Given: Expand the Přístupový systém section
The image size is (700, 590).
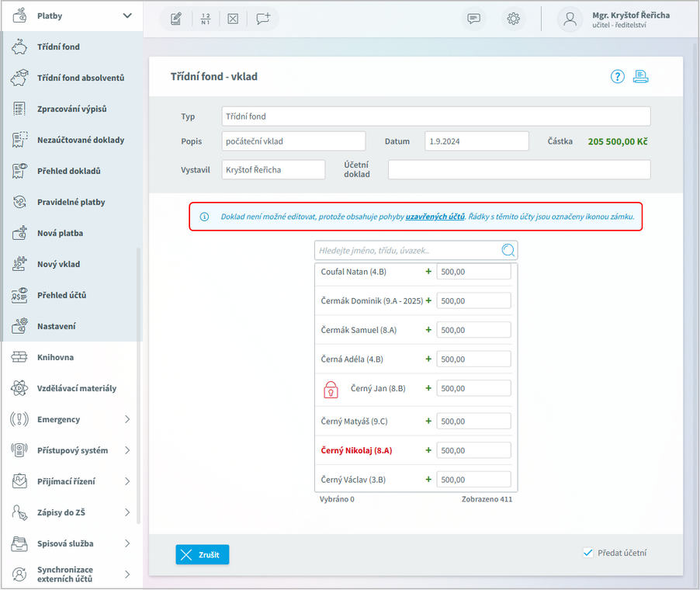Looking at the screenshot, I should pyautogui.click(x=127, y=450).
